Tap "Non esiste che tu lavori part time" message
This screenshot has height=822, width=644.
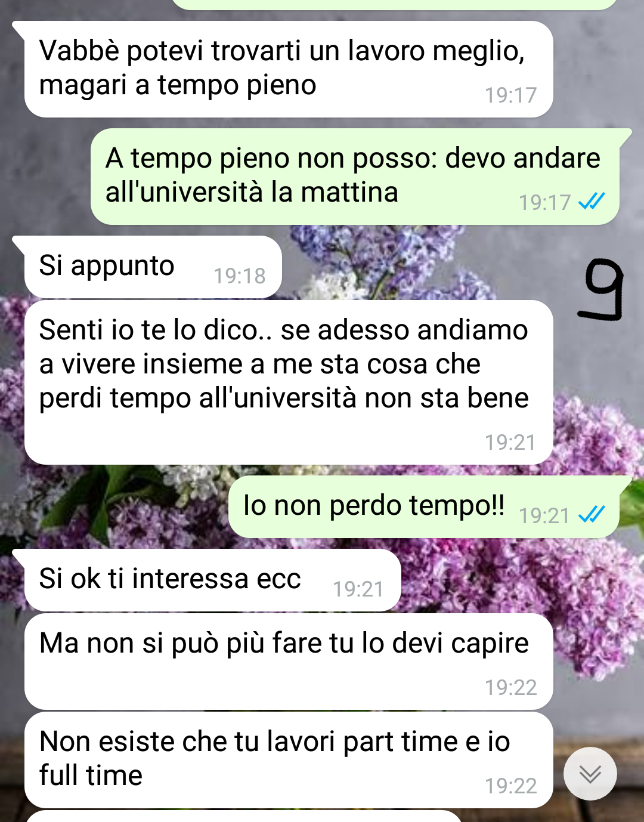pos(289,760)
